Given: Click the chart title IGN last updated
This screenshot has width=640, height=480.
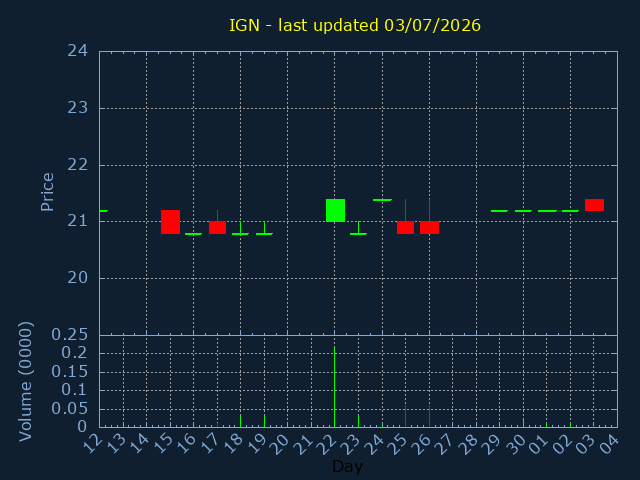Looking at the screenshot, I should coord(355,25).
